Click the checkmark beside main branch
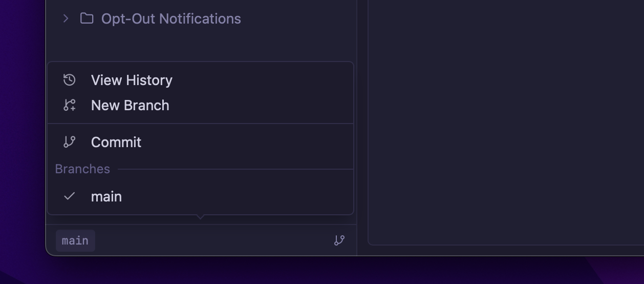 tap(70, 196)
